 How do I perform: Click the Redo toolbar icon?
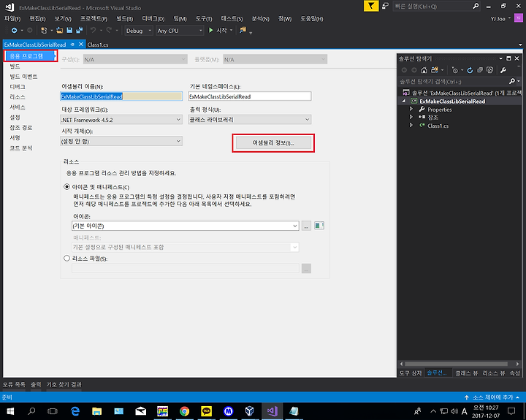tap(109, 31)
